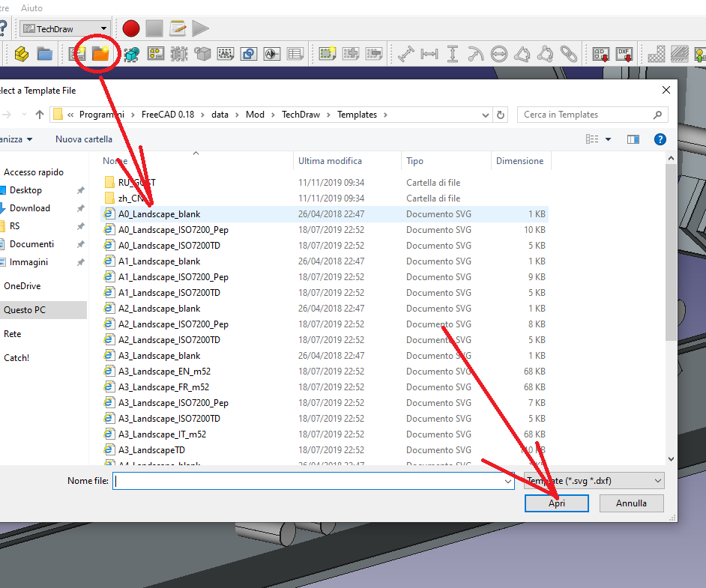Image resolution: width=706 pixels, height=588 pixels.
Task: Click the yellow Part blocks icon
Action: (x=22, y=55)
